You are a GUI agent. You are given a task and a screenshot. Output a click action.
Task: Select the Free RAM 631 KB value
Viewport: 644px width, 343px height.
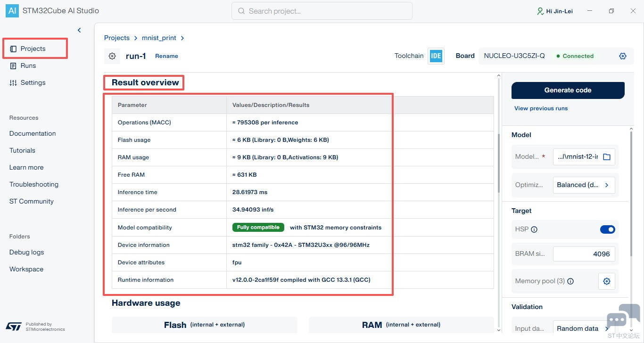pyautogui.click(x=245, y=175)
